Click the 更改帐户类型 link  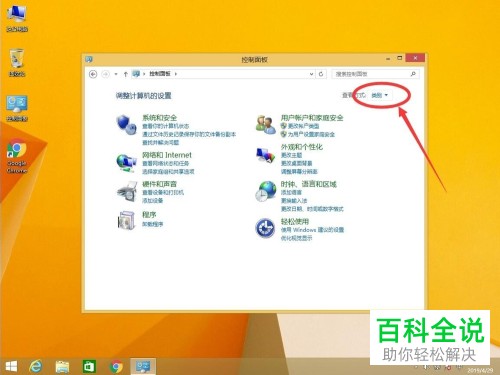303,126
